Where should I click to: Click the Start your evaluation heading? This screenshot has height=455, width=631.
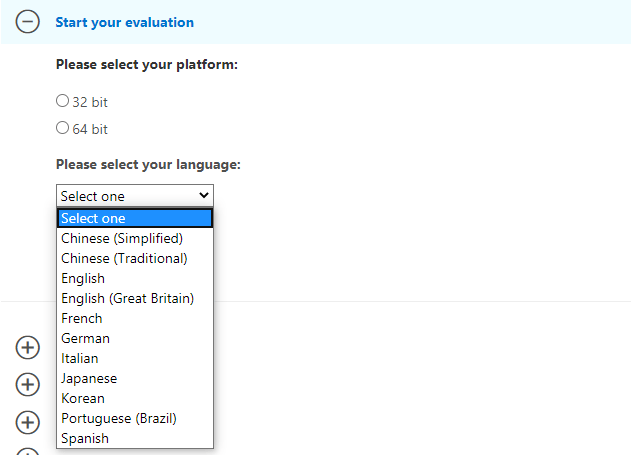click(x=125, y=22)
